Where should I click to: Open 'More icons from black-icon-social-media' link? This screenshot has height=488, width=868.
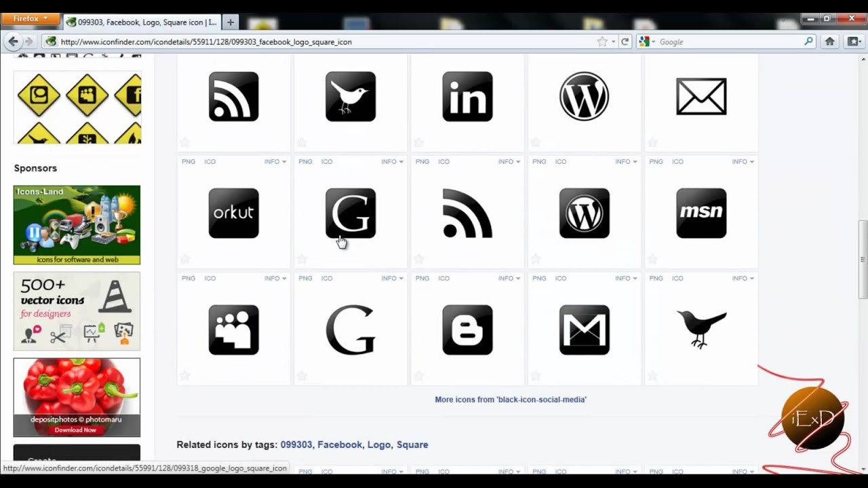(511, 399)
